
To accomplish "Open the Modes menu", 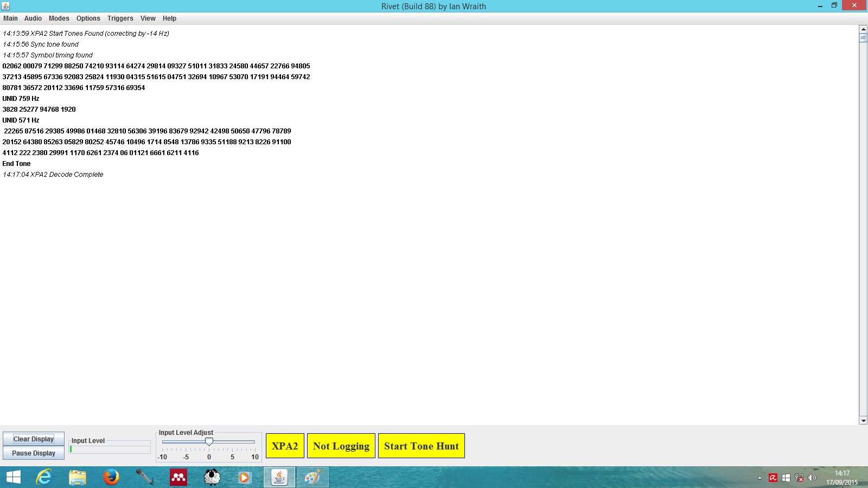I will pos(59,18).
